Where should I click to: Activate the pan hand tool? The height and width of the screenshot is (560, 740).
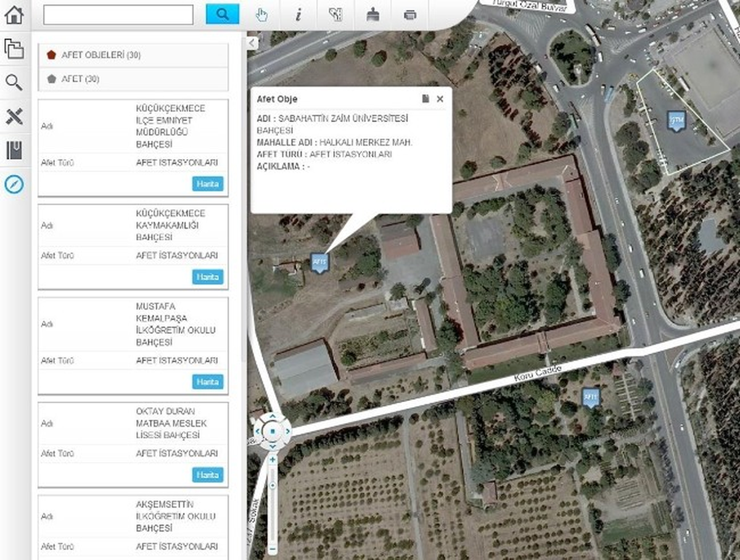(261, 15)
